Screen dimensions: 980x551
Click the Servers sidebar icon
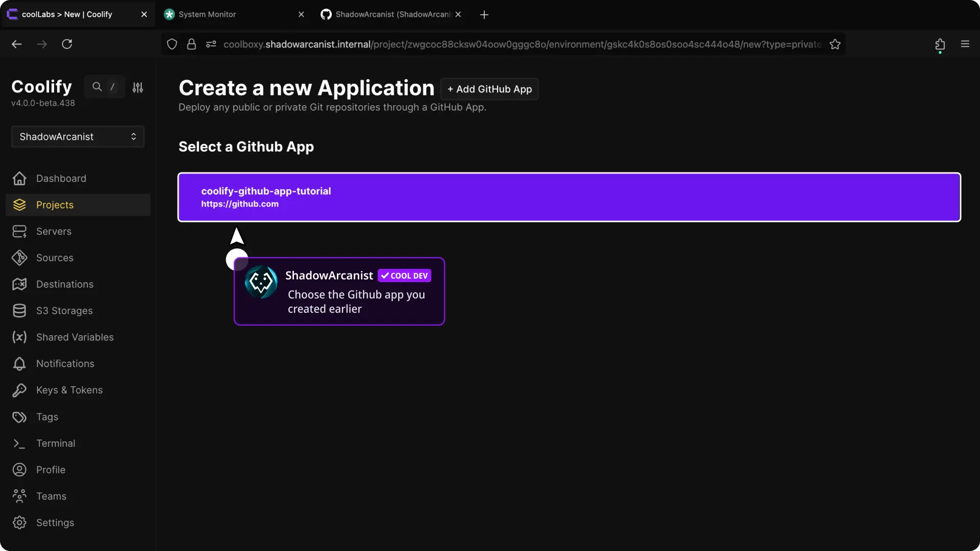coord(19,232)
